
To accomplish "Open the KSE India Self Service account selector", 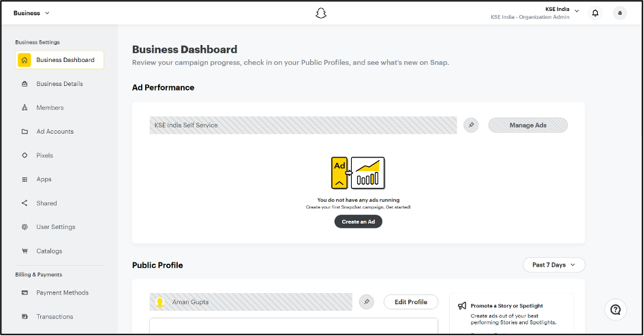I will [x=303, y=125].
